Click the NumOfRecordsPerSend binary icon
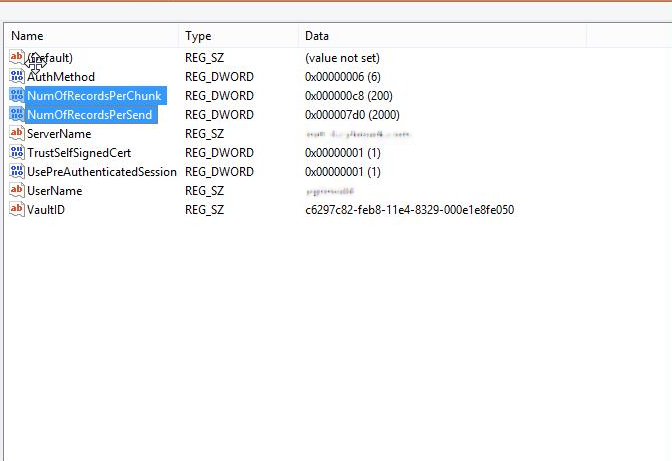Screen dimensions: 672x461 [x=17, y=114]
